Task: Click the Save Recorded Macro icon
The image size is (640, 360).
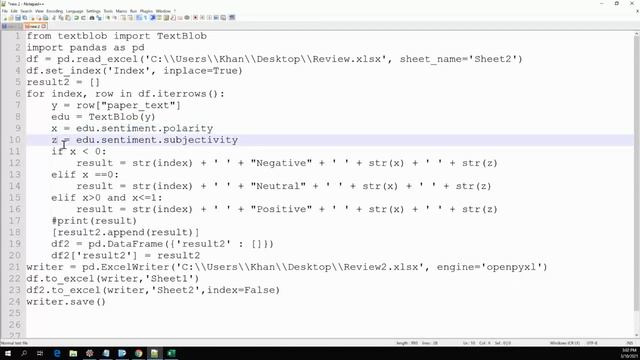Action: coord(224,18)
